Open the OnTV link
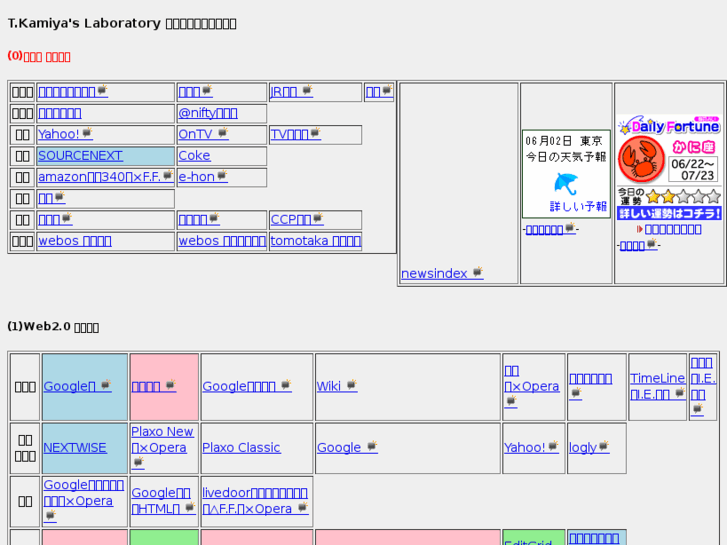 pyautogui.click(x=203, y=134)
